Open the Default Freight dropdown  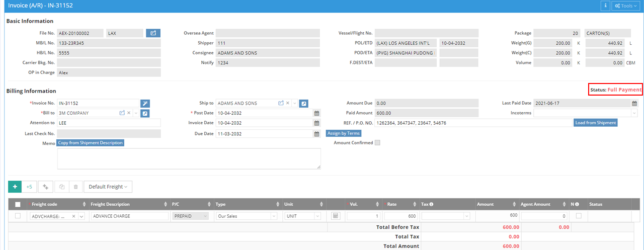tap(108, 187)
